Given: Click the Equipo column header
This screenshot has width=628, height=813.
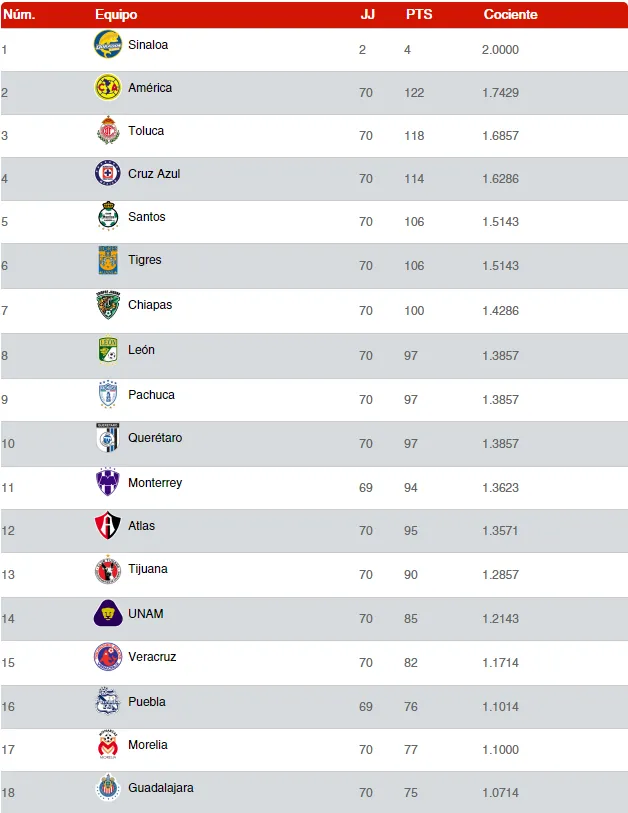Looking at the screenshot, I should coord(116,15).
